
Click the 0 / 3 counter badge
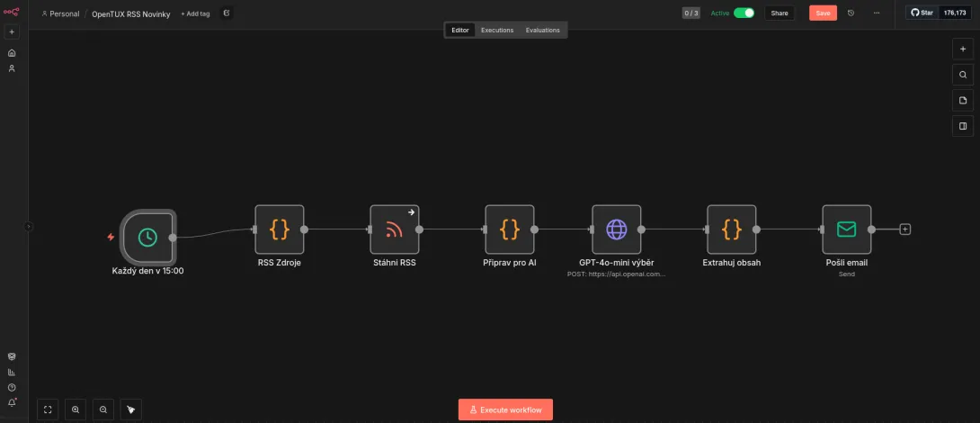[691, 13]
